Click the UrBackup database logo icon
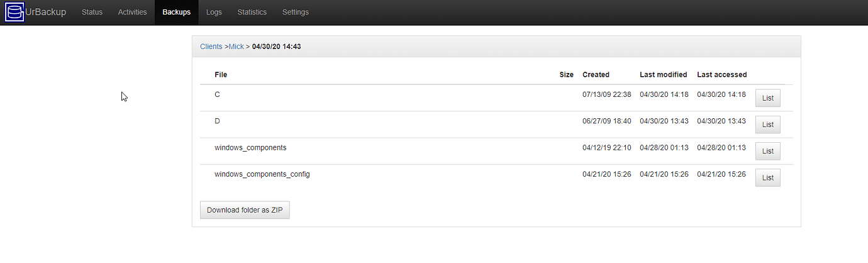Screen dimensions: 868x263 pos(14,12)
